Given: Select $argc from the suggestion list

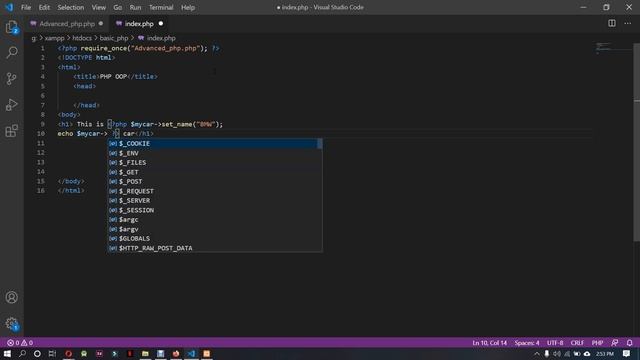Looking at the screenshot, I should tap(213, 220).
